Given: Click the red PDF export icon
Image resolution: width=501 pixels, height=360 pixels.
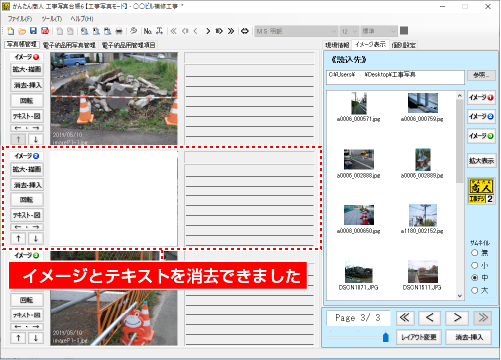Looking at the screenshot, I should pyautogui.click(x=45, y=31).
